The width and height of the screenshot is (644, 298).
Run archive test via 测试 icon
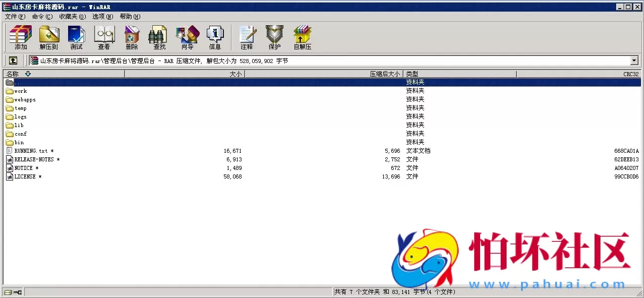76,36
